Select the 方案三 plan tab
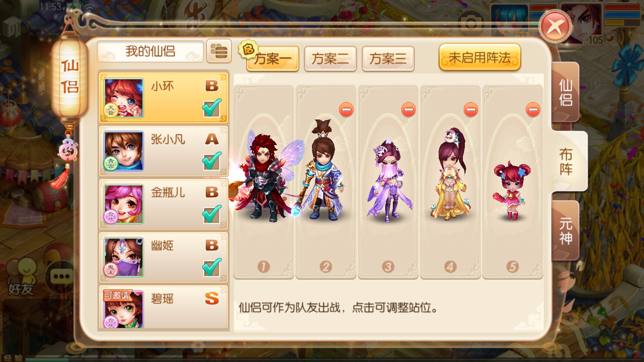This screenshot has height=362, width=644. [388, 59]
